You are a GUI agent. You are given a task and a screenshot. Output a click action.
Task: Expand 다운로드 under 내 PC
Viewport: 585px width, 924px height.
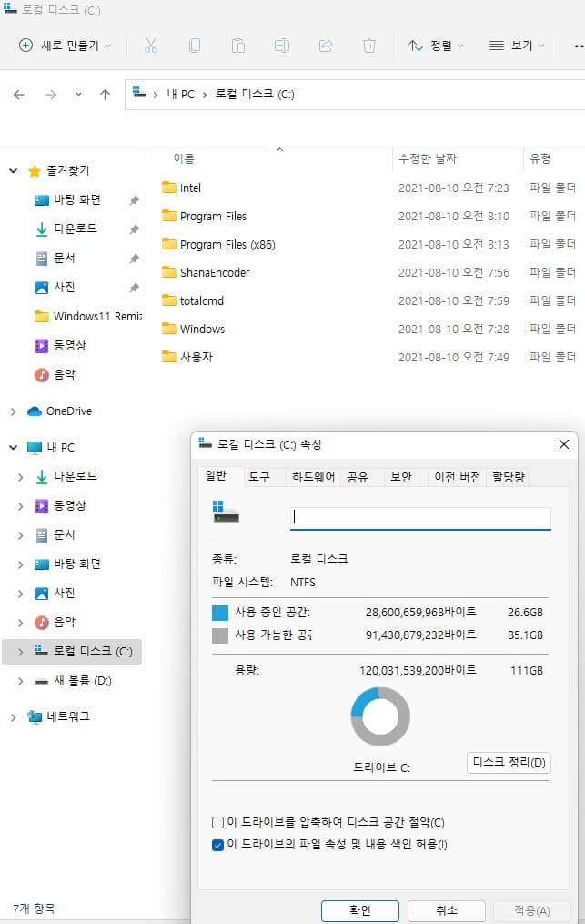[21, 477]
